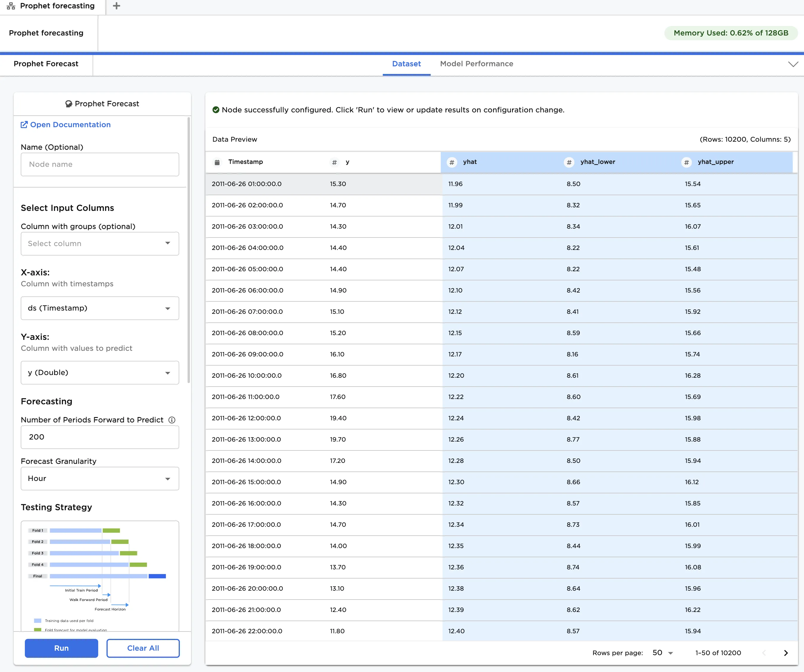This screenshot has width=804, height=672.
Task: Click the info icon beside Periods Forward
Action: point(172,420)
